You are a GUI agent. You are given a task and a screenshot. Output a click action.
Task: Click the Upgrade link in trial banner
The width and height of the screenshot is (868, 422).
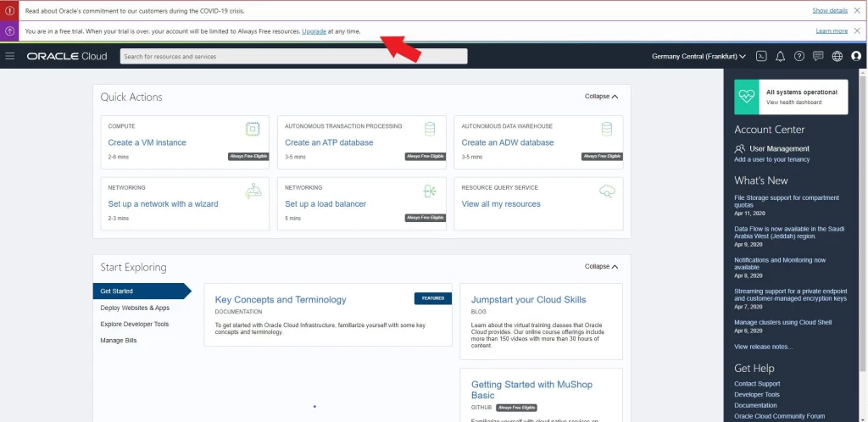click(x=314, y=31)
